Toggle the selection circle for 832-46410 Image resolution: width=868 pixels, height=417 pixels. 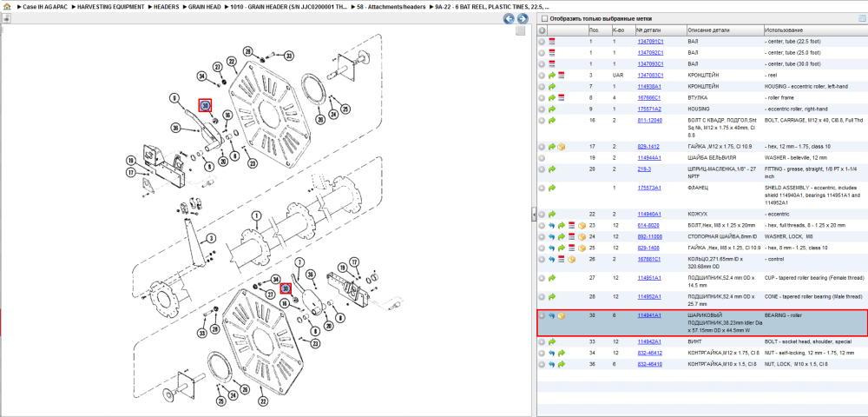542,364
